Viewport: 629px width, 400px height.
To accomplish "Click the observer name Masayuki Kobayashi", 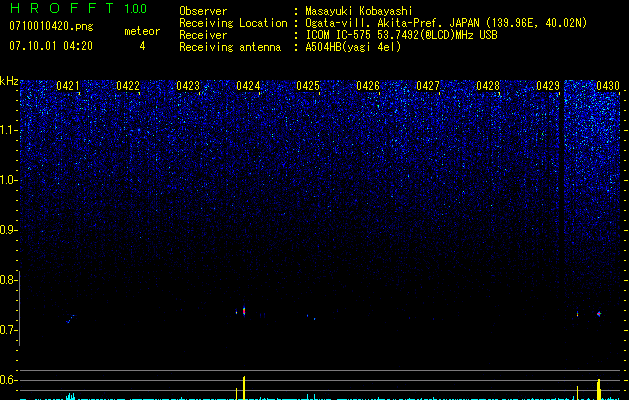I will pyautogui.click(x=358, y=11).
